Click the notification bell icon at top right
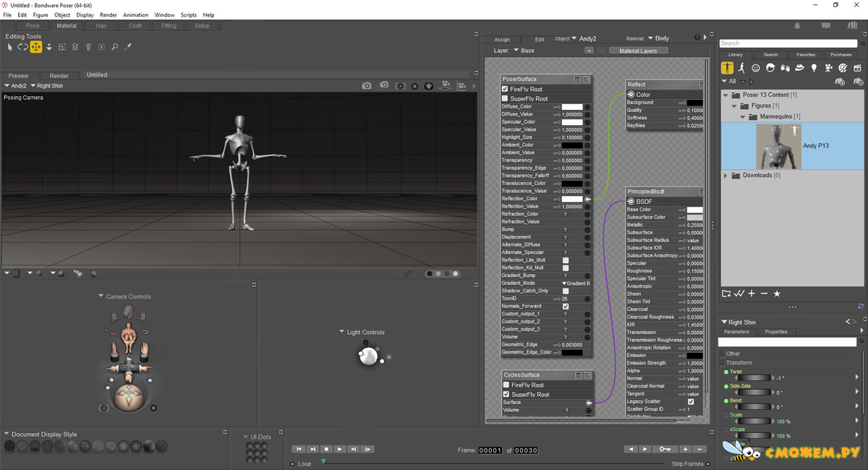 [797, 25]
